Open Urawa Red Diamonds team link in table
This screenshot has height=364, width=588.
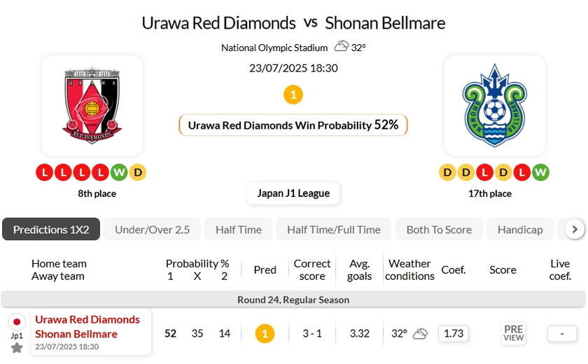tap(87, 319)
